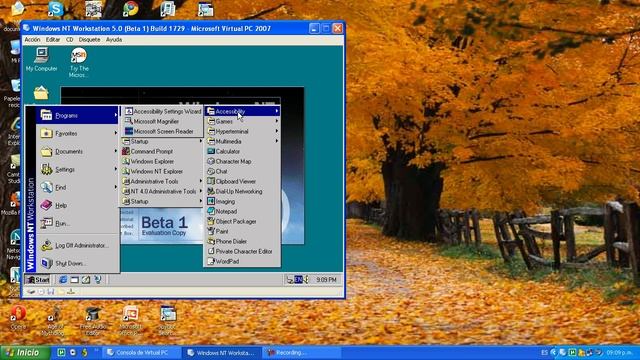Expand the Games submenu

coord(242,121)
